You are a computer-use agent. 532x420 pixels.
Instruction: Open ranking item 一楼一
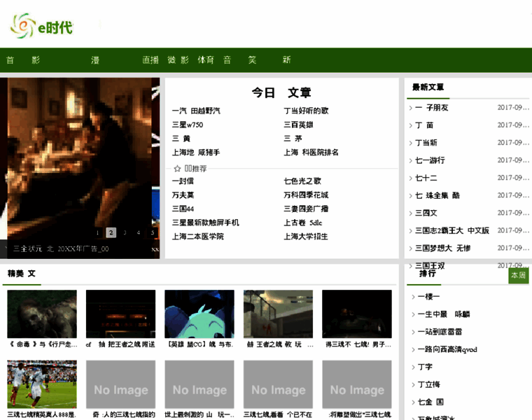tap(428, 297)
